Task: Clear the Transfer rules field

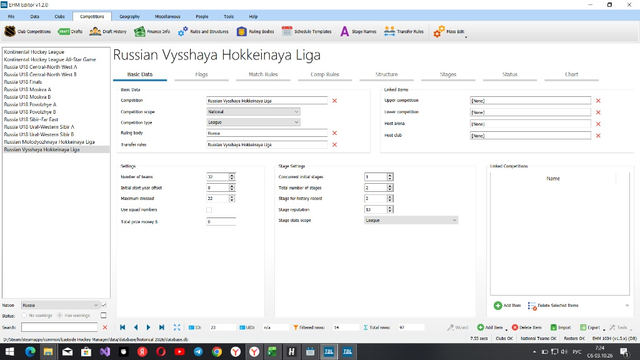Action: [335, 145]
